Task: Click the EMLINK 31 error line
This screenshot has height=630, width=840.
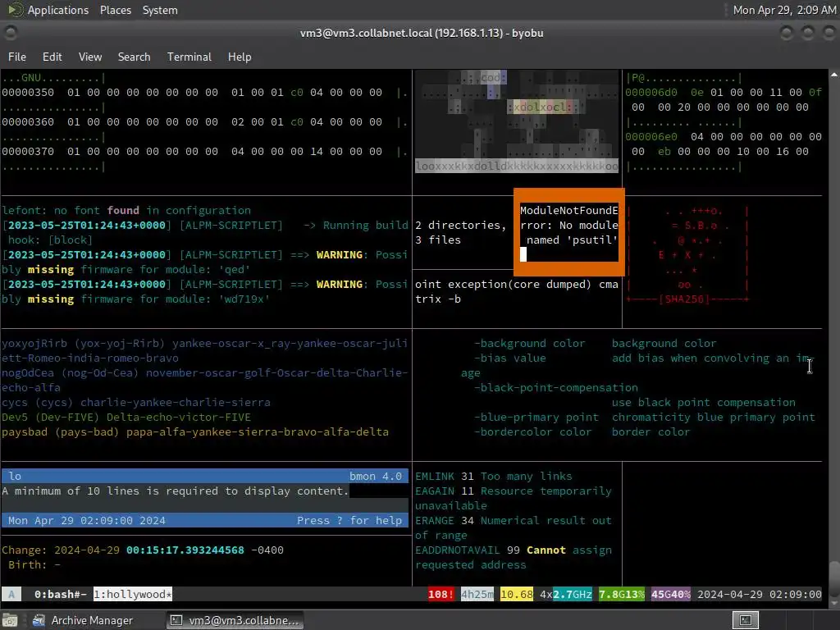Action: click(493, 477)
